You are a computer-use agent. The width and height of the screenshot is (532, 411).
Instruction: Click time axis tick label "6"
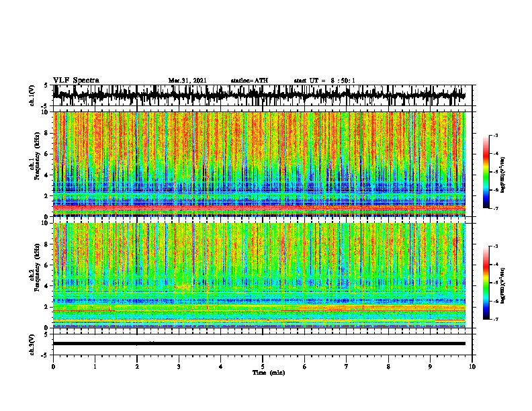click(x=305, y=367)
